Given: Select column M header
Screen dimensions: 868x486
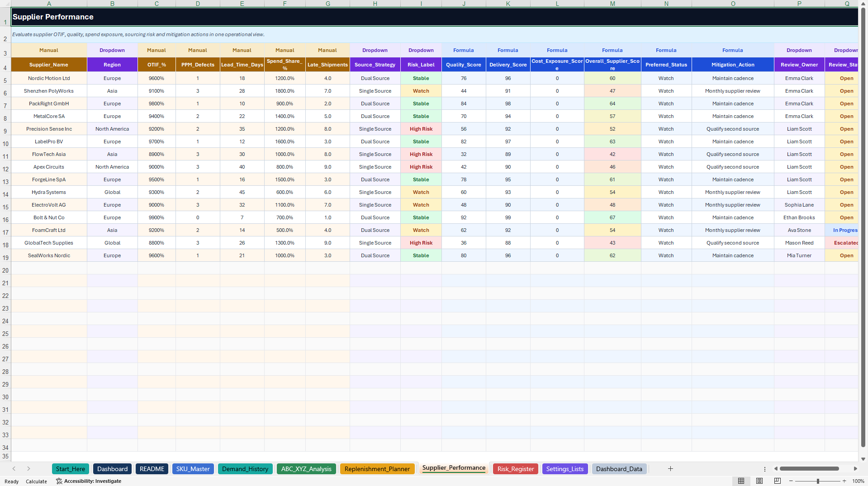Looking at the screenshot, I should click(x=612, y=4).
